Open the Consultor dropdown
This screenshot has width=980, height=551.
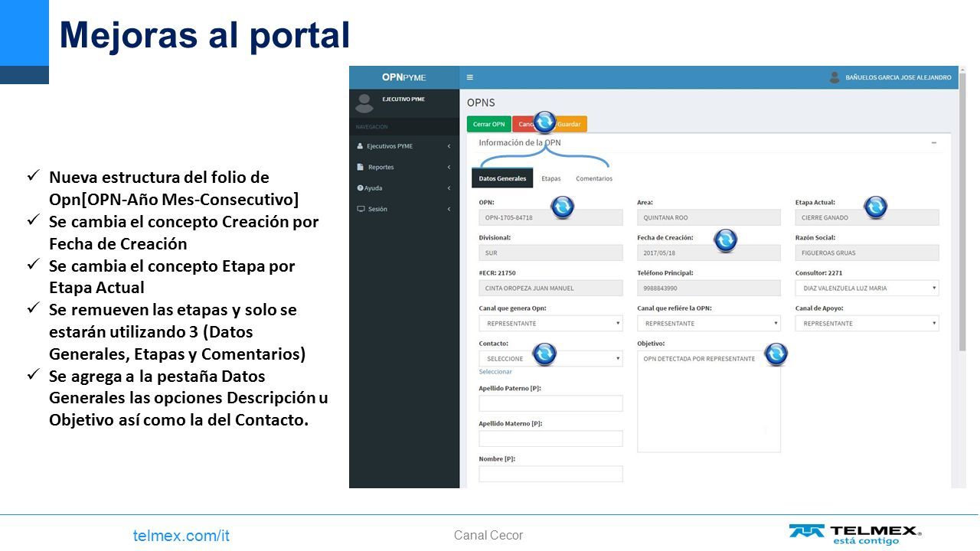[x=867, y=289]
